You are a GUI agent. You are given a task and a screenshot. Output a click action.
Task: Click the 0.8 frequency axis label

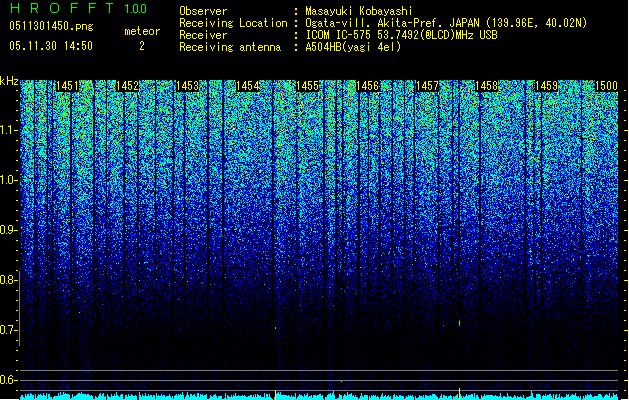point(8,280)
